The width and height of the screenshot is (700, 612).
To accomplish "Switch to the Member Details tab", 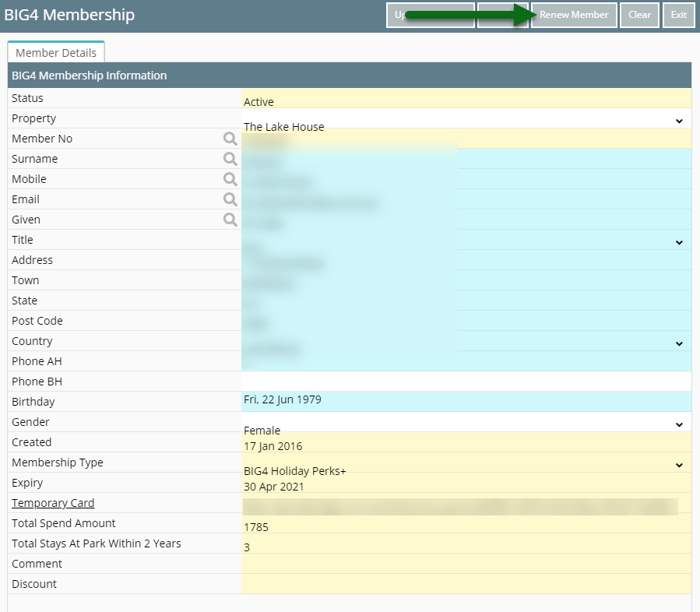I will click(56, 53).
